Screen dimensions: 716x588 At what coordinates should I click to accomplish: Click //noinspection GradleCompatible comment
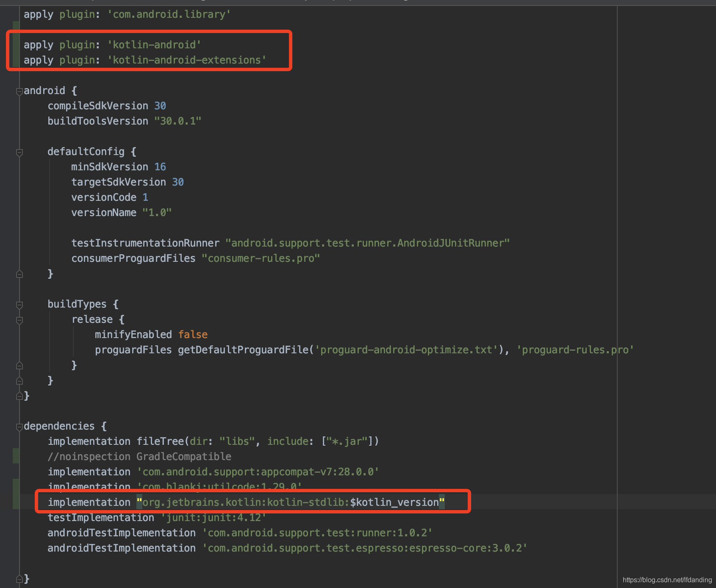(x=139, y=457)
